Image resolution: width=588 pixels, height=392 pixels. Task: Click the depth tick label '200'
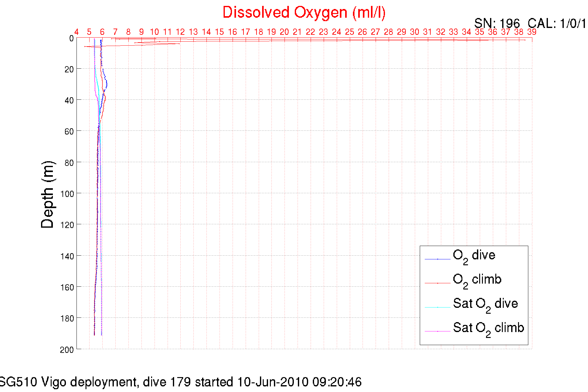tap(67, 350)
